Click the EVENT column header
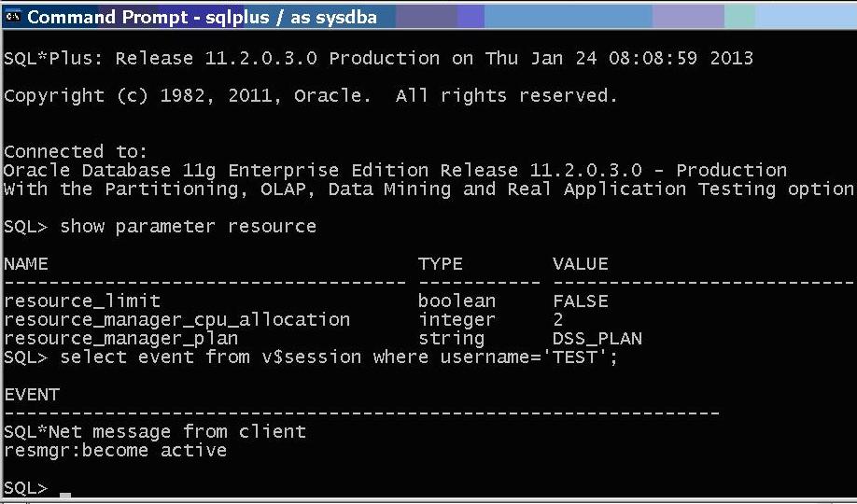 [32, 395]
